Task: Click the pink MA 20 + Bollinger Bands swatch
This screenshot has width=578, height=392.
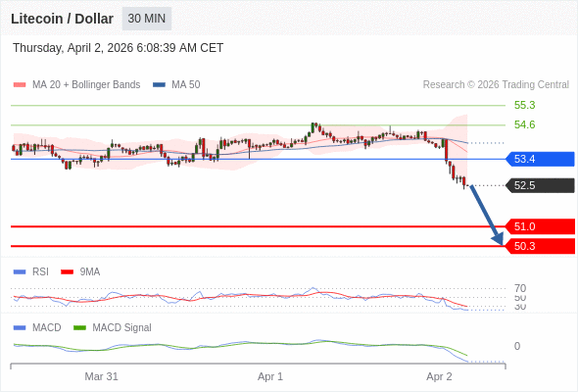Action: coord(20,85)
